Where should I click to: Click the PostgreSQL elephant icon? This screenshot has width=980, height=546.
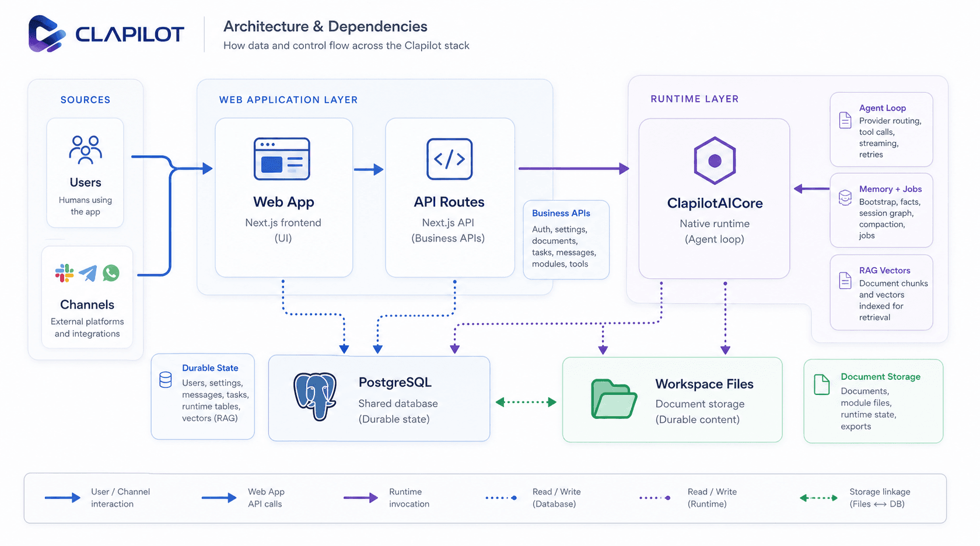[x=316, y=397]
